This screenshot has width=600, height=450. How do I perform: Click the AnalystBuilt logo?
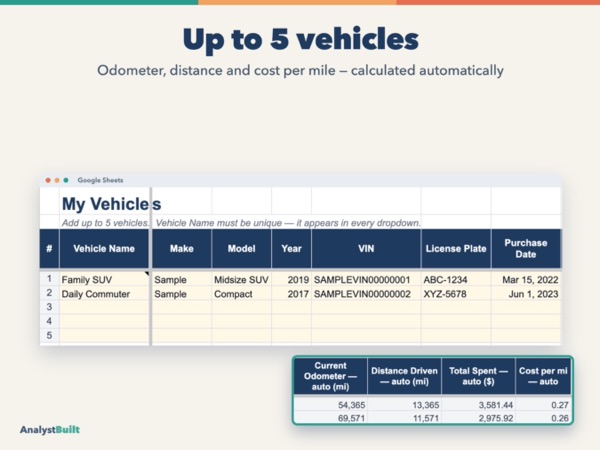(50, 430)
